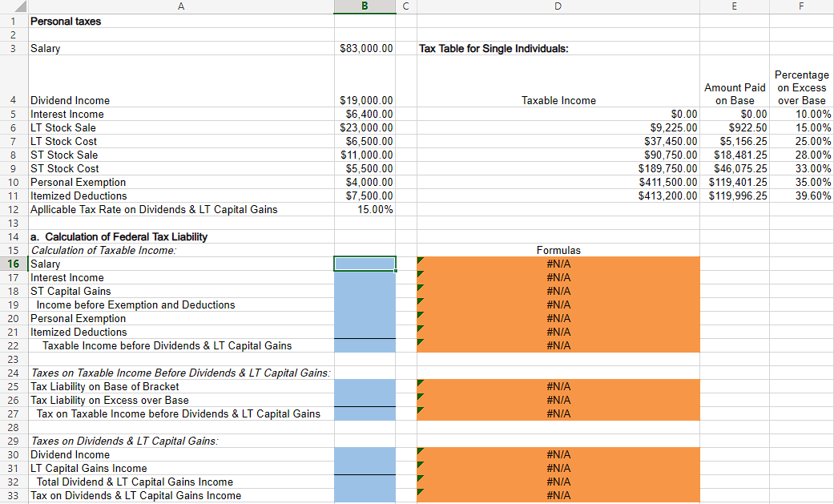The width and height of the screenshot is (834, 504).
Task: Select entire column B via its header
Action: pos(365,6)
